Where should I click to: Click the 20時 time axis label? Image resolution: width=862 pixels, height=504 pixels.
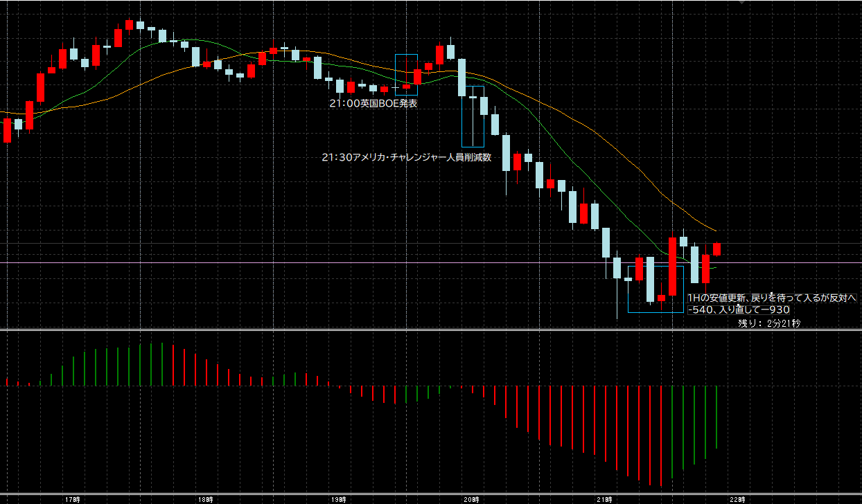point(471,499)
